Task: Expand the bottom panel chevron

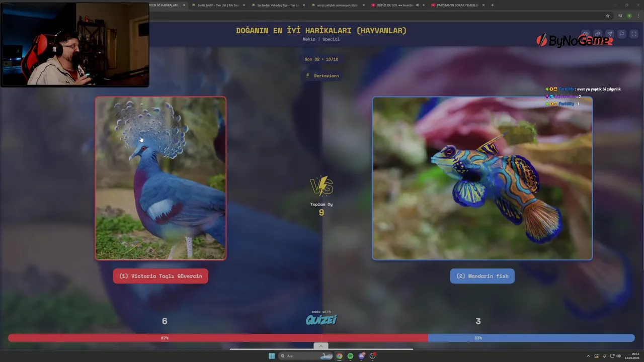Action: coord(321,346)
